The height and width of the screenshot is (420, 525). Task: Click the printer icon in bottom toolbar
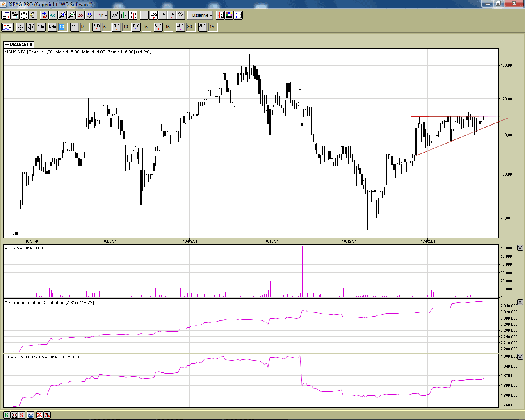coord(31,415)
